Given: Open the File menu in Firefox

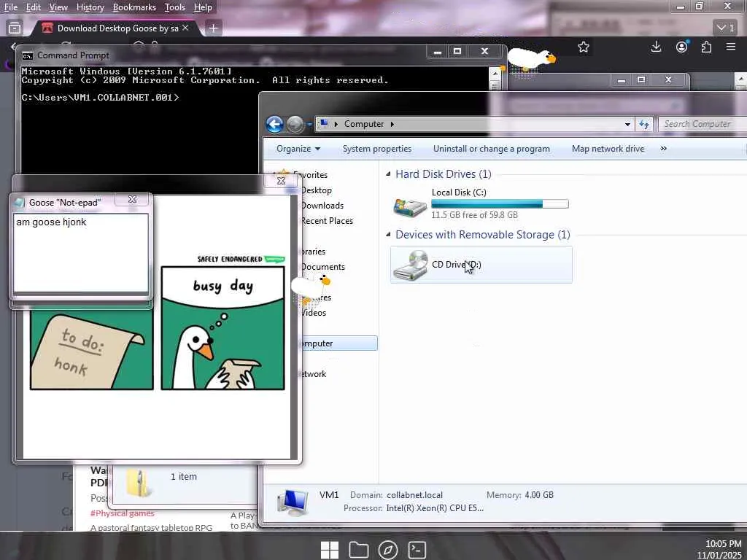Looking at the screenshot, I should pos(10,7).
